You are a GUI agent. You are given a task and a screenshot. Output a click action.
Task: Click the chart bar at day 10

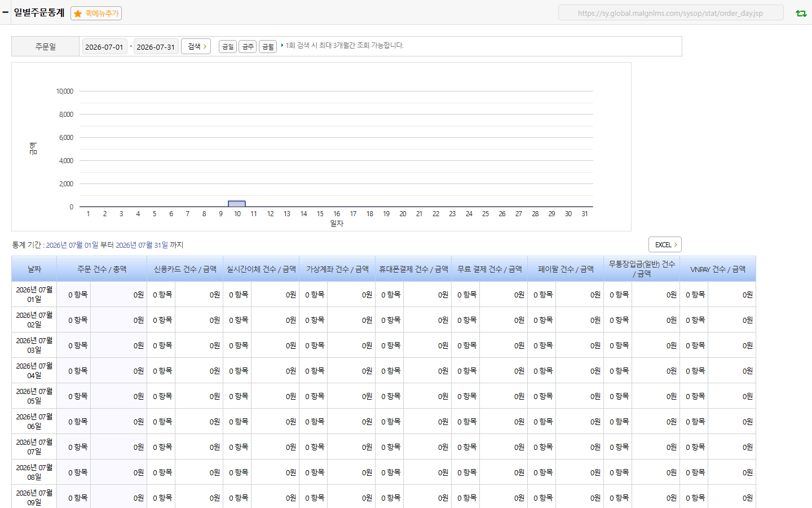coord(237,204)
